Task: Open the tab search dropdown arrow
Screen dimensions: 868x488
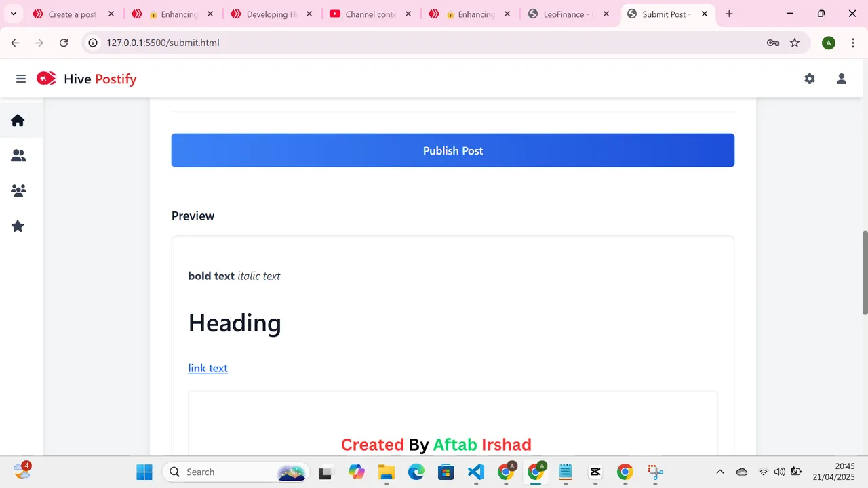Action: 13,14
